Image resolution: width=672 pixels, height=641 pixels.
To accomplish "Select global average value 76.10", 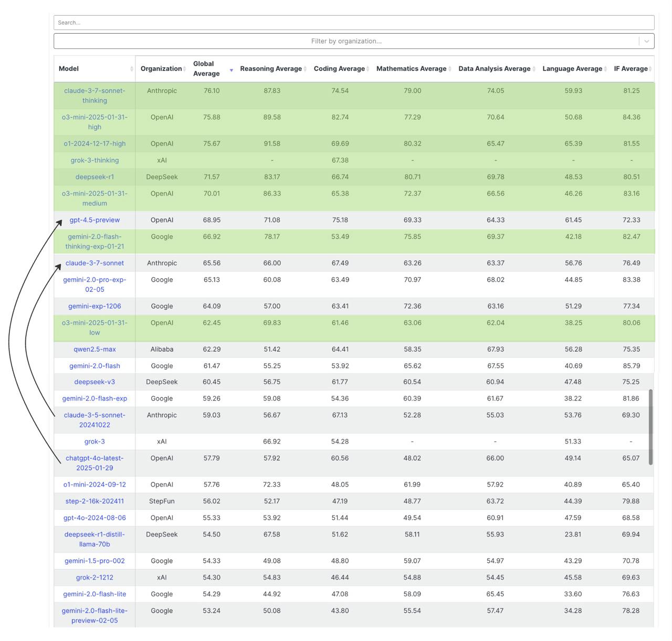I will [212, 91].
